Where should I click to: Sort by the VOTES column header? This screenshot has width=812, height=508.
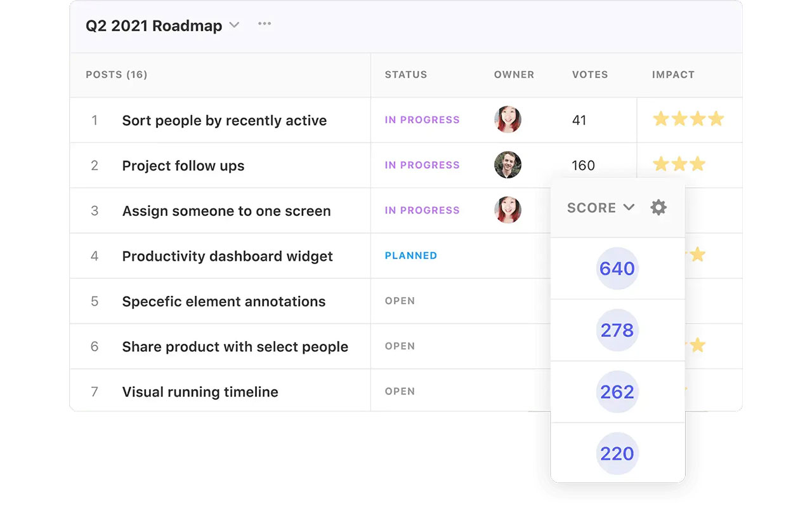pyautogui.click(x=589, y=75)
